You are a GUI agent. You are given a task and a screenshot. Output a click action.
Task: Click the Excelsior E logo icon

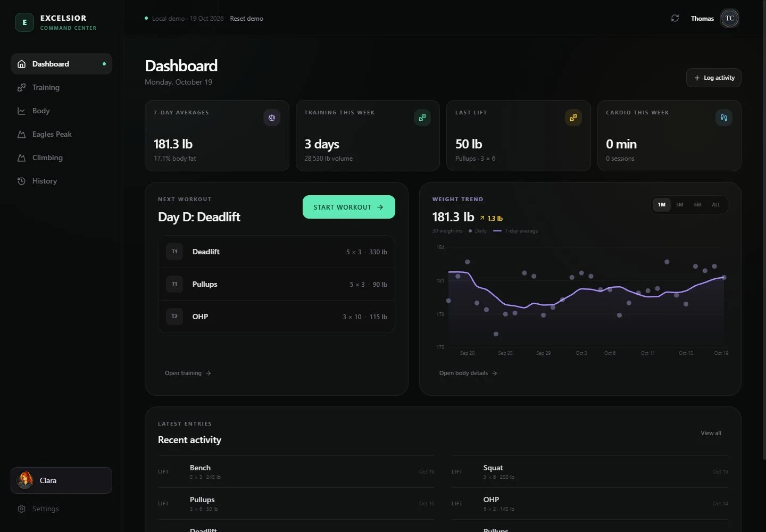pos(24,22)
